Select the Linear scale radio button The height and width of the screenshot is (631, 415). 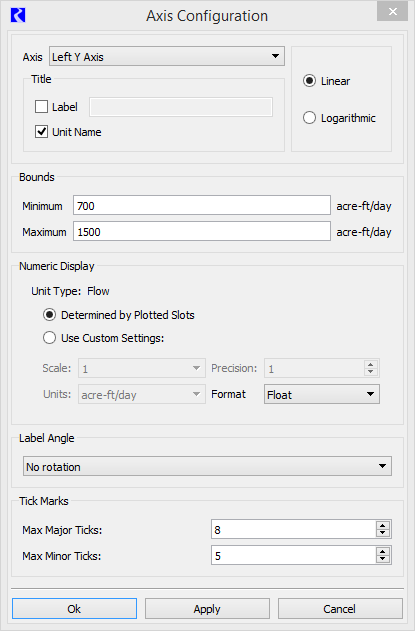coord(309,80)
